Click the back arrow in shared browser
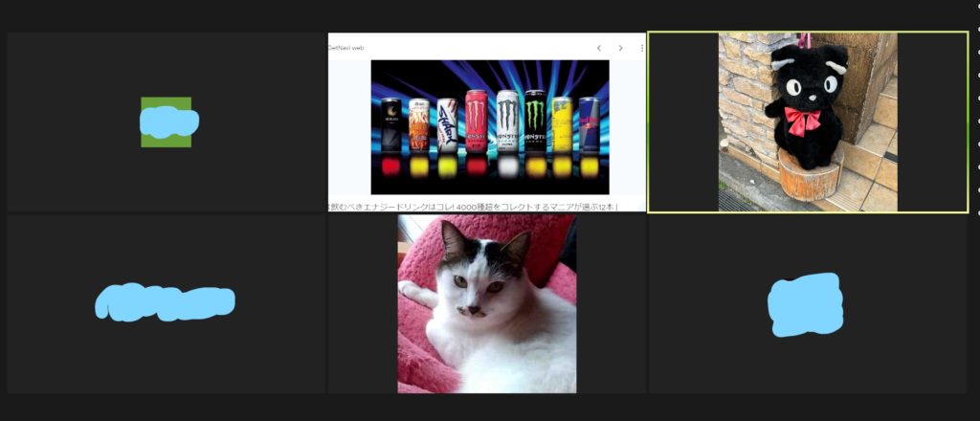 [599, 48]
